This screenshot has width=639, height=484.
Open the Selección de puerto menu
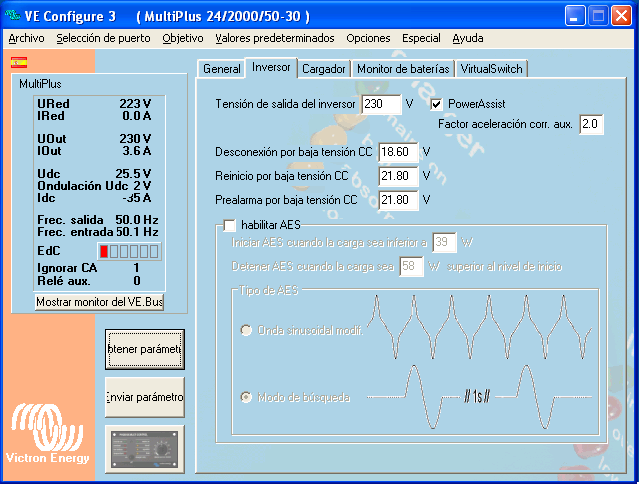click(x=104, y=38)
